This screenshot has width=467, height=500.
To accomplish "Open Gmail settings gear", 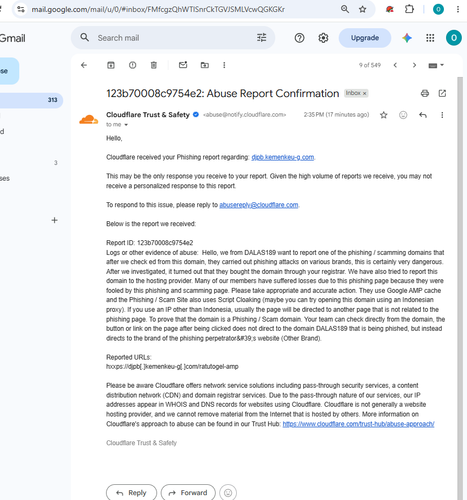I will click(323, 38).
